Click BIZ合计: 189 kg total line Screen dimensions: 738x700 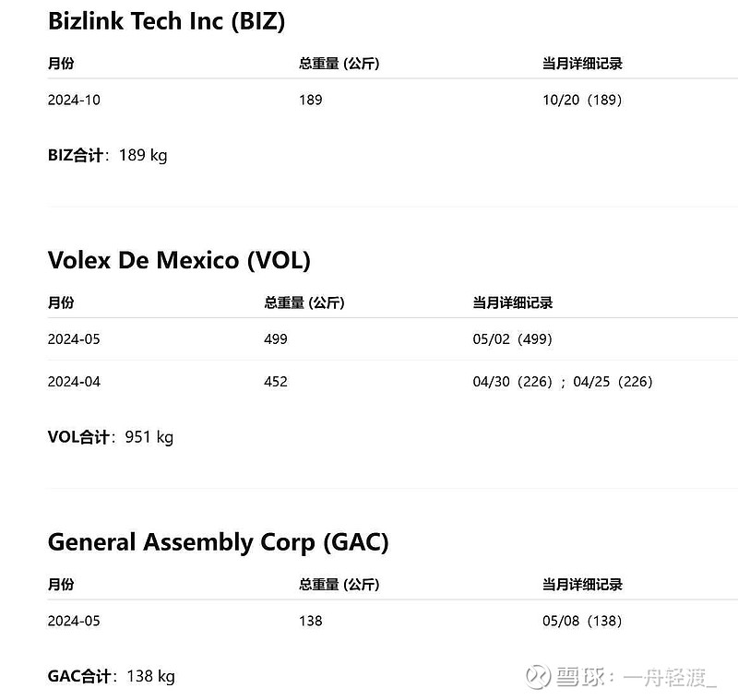pos(108,155)
